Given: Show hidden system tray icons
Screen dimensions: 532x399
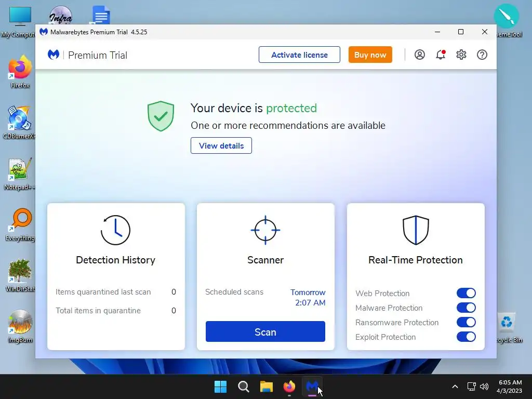Looking at the screenshot, I should 455,387.
